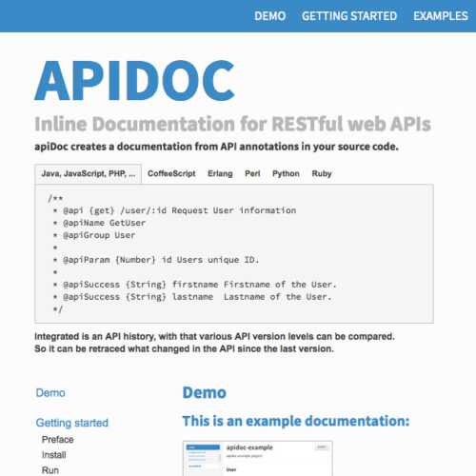Switch to the CoffeeScript tab
The height and width of the screenshot is (476, 476).
[171, 173]
